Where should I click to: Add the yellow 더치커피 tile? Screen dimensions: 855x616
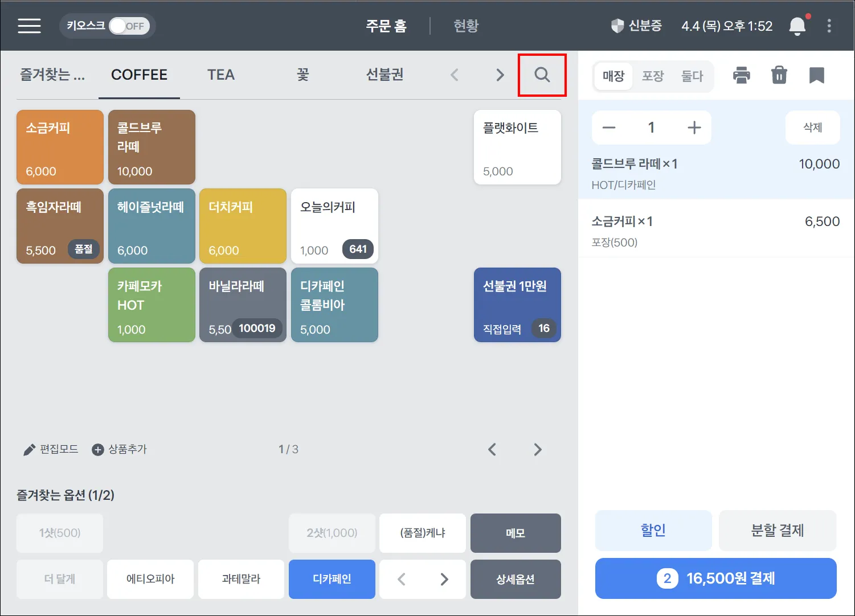point(243,226)
